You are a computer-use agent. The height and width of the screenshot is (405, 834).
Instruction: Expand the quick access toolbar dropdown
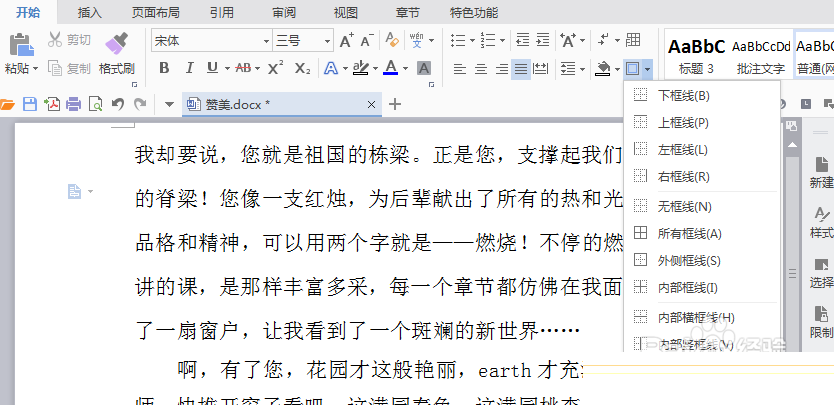click(x=169, y=104)
